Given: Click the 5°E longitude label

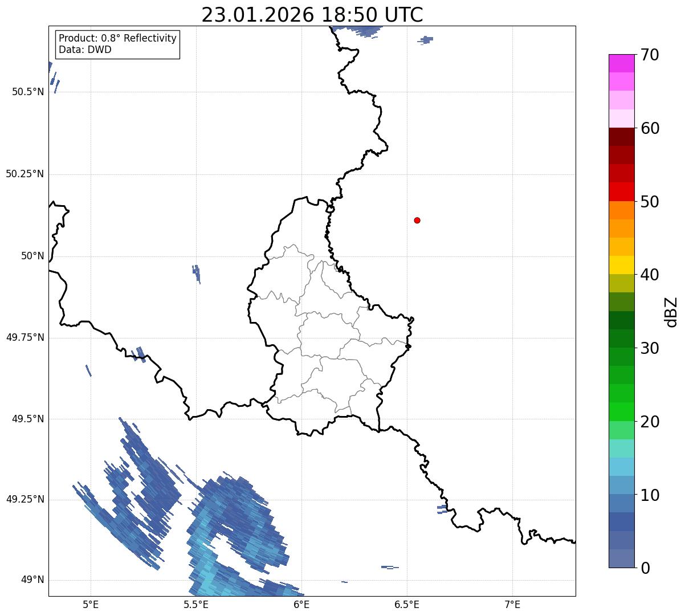Looking at the screenshot, I should click(91, 604).
